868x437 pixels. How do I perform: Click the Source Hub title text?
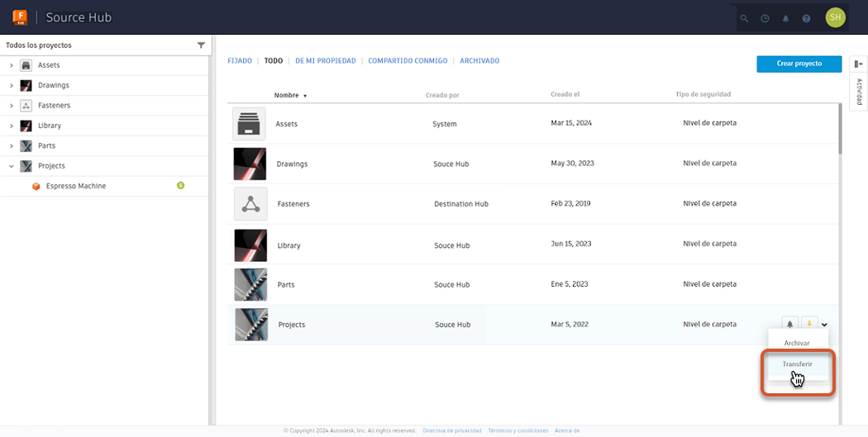point(79,17)
